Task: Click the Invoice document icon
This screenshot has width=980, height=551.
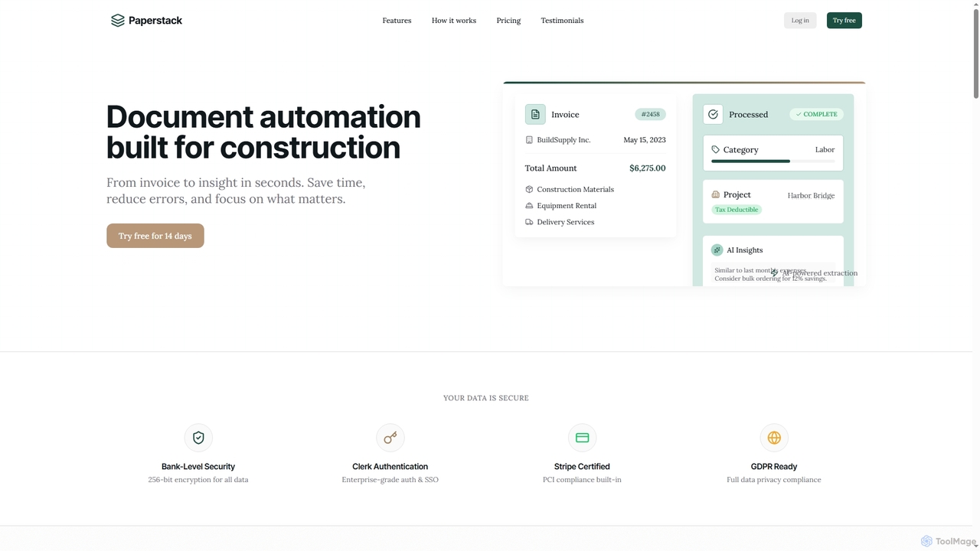Action: point(535,114)
